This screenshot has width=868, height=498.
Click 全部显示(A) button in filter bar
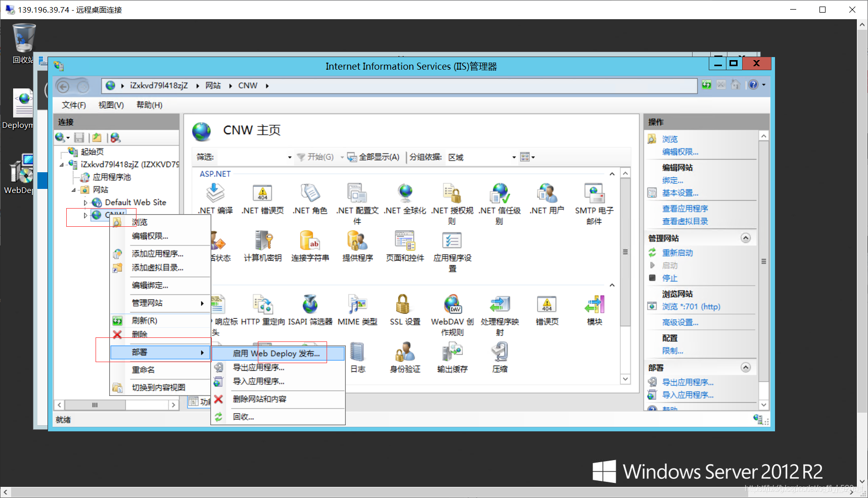(374, 157)
